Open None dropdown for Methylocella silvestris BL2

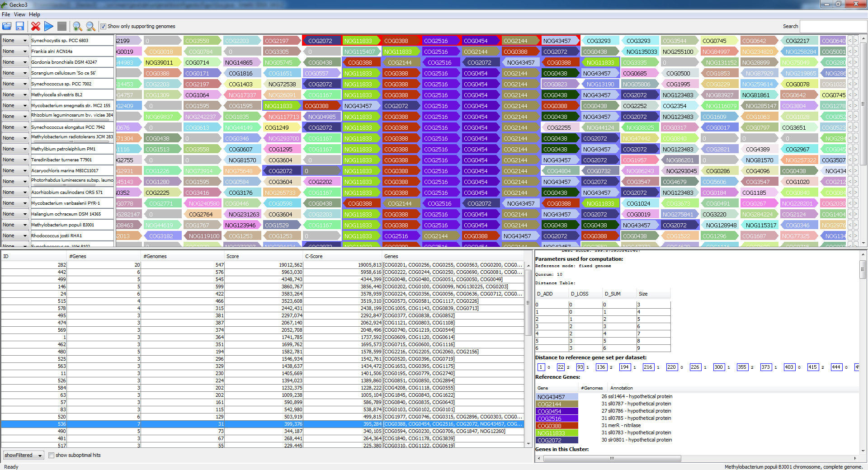coord(15,95)
